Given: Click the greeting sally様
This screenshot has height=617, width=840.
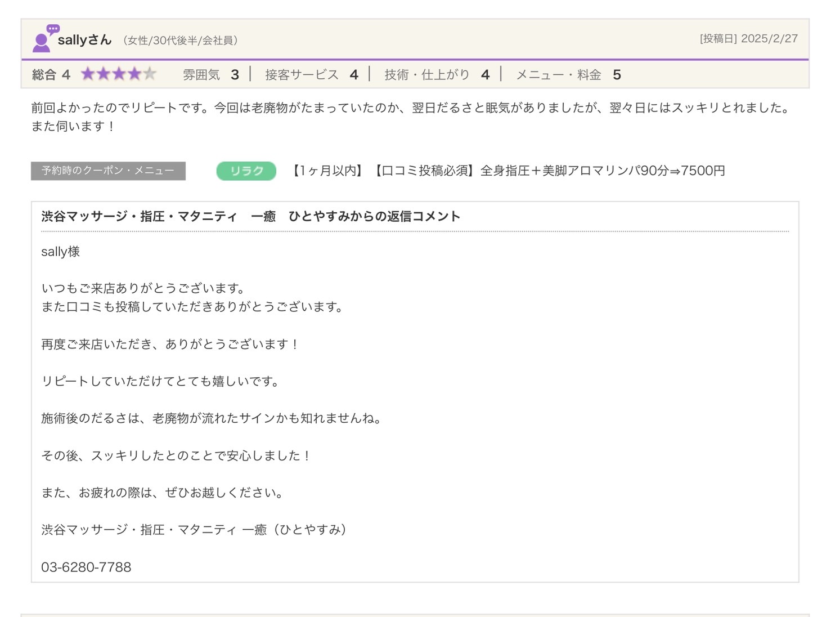Looking at the screenshot, I should (61, 252).
